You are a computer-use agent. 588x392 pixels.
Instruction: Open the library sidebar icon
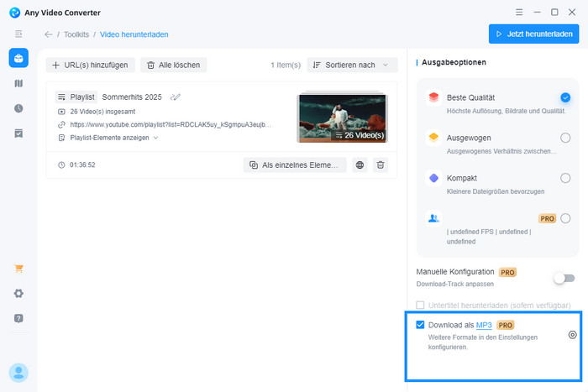[x=18, y=83]
